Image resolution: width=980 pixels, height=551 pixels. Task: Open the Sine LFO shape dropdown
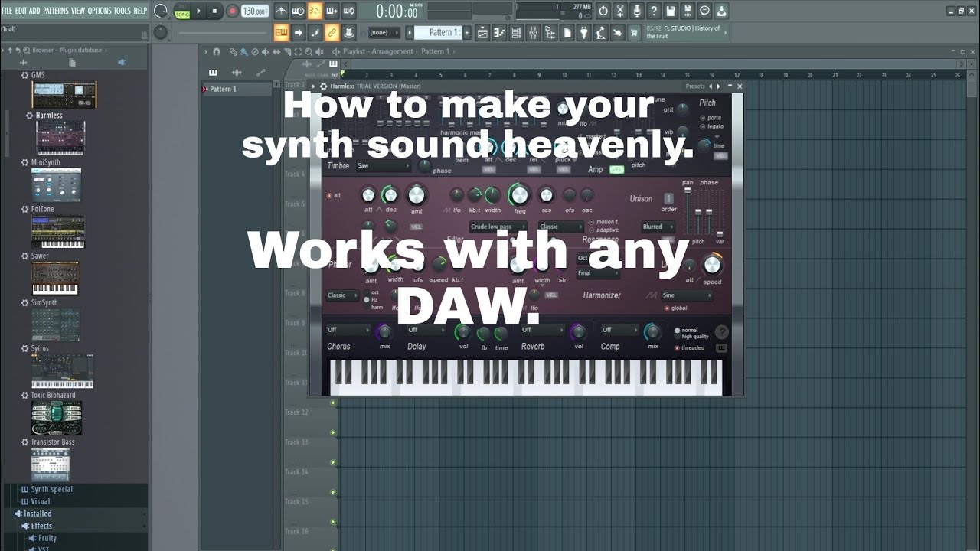pyautogui.click(x=687, y=295)
